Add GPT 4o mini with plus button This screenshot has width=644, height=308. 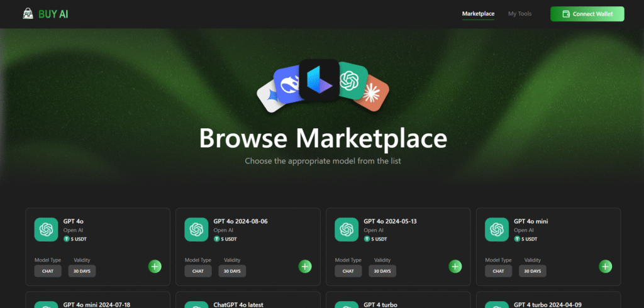click(x=606, y=267)
